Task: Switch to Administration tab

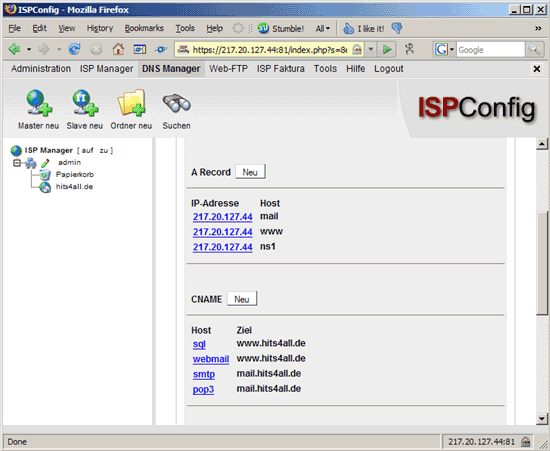Action: (41, 69)
